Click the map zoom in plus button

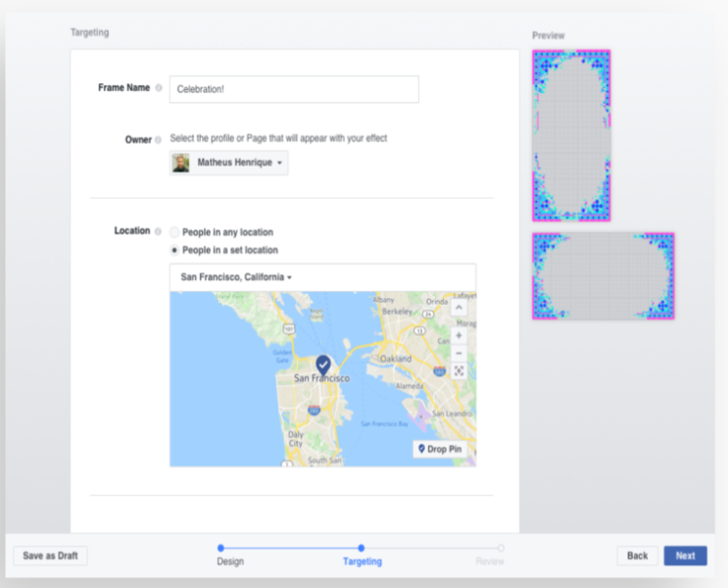[x=459, y=335]
